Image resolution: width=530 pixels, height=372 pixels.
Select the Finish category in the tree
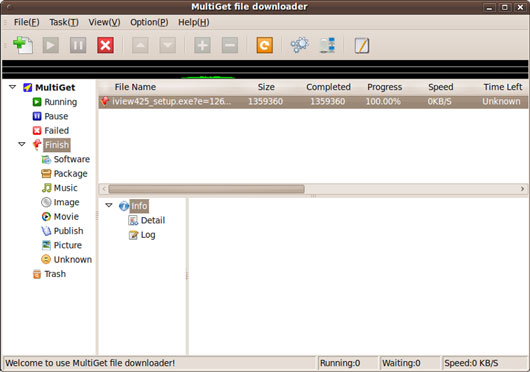pyautogui.click(x=51, y=145)
